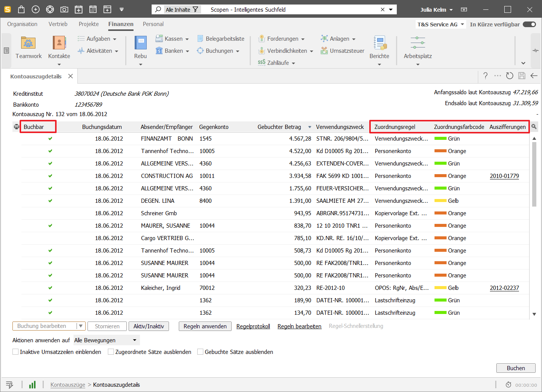Viewport: 542px width, 392px height.
Task: Open Berichte reports icon
Action: pyautogui.click(x=379, y=43)
